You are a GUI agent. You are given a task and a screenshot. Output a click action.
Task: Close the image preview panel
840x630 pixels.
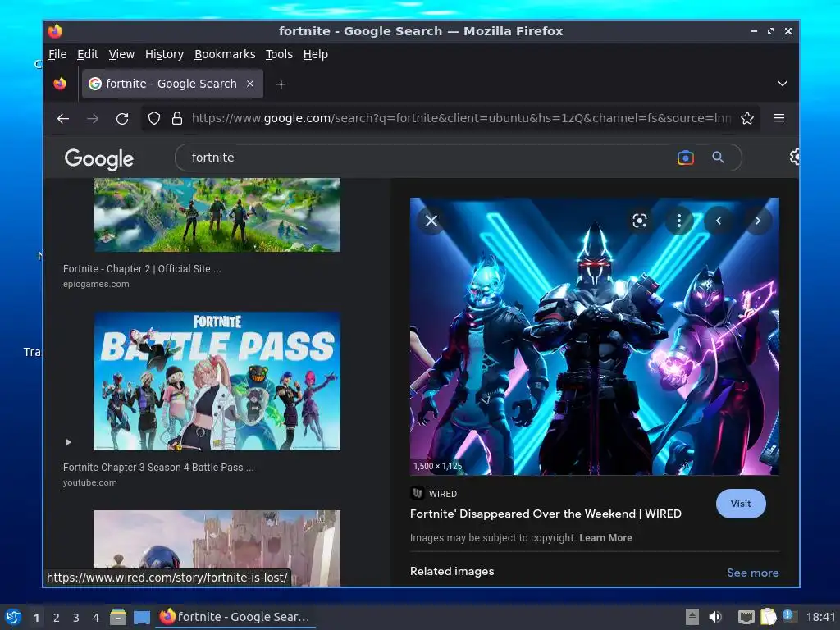pyautogui.click(x=431, y=221)
